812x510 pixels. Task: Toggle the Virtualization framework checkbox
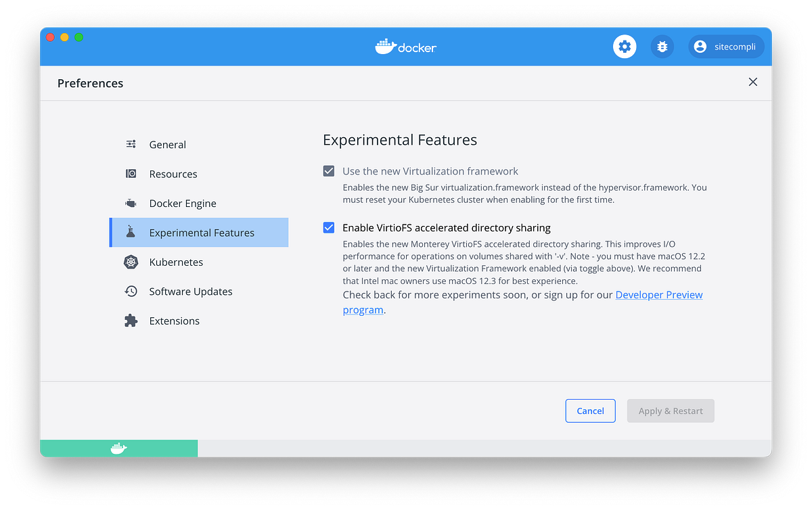point(328,171)
